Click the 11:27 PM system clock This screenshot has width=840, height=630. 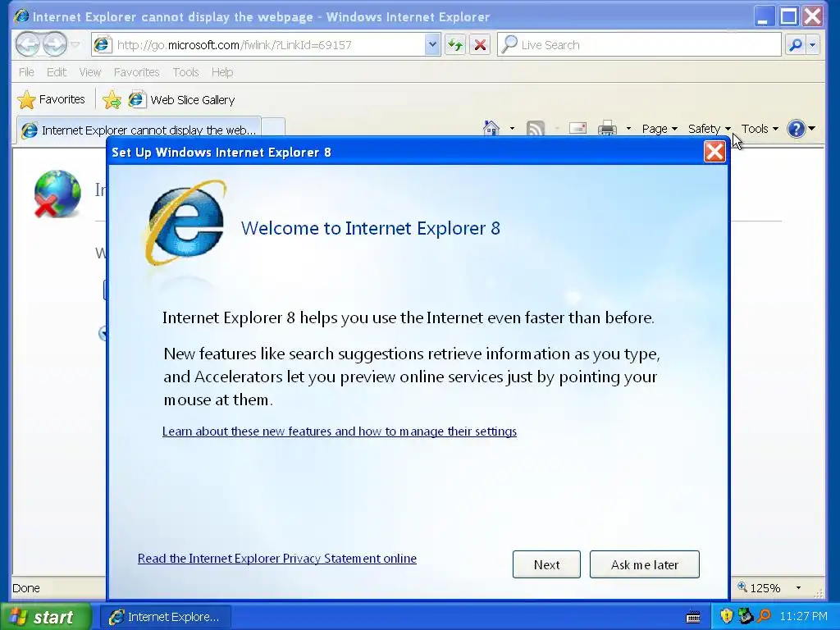pos(804,616)
